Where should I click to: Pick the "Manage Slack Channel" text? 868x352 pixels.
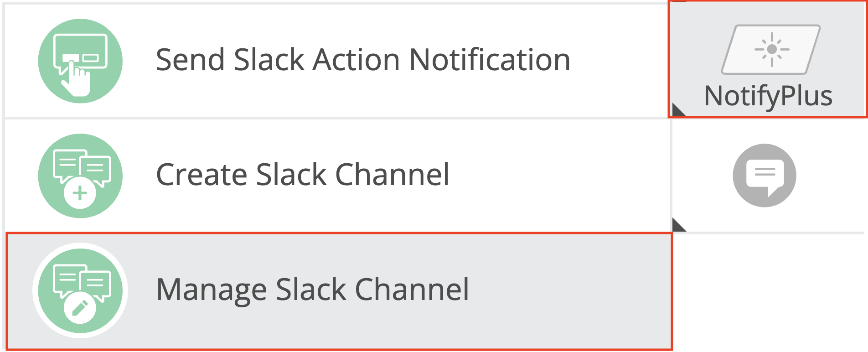coord(312,290)
